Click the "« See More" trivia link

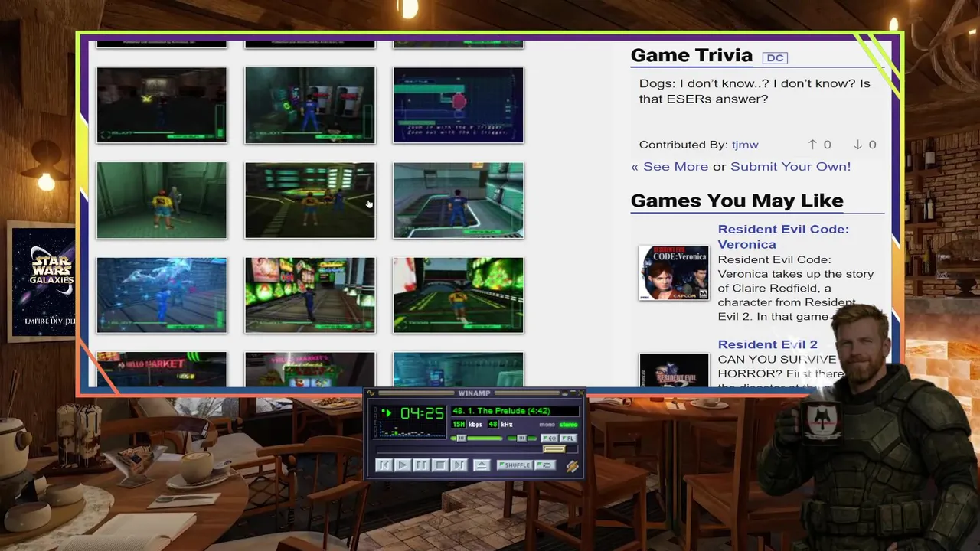(x=669, y=166)
